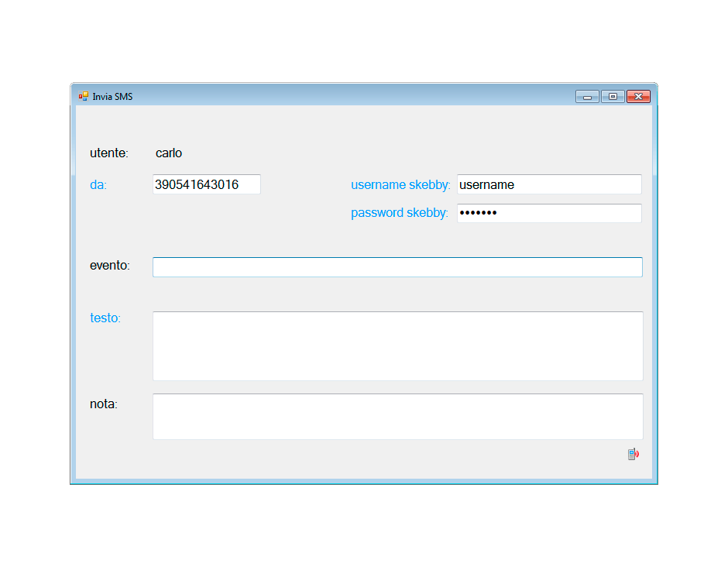This screenshot has width=728, height=567.
Task: Click the Invia SMS window title icon
Action: [84, 96]
